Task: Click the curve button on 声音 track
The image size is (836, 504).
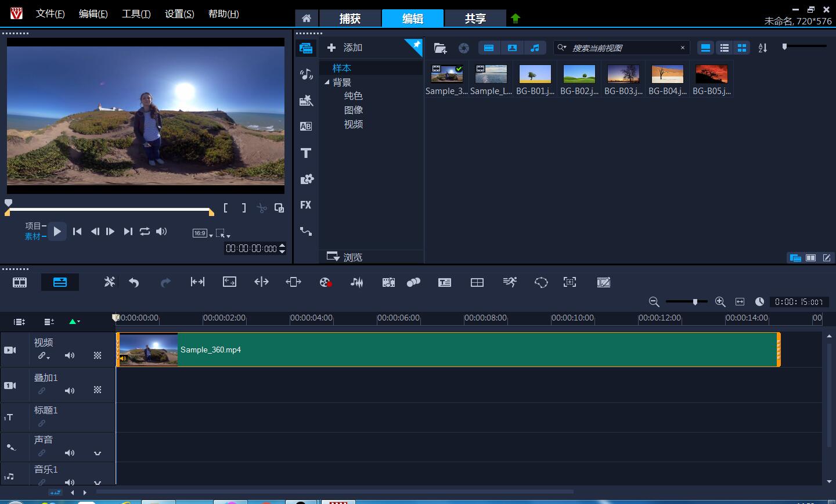Action: [98, 453]
